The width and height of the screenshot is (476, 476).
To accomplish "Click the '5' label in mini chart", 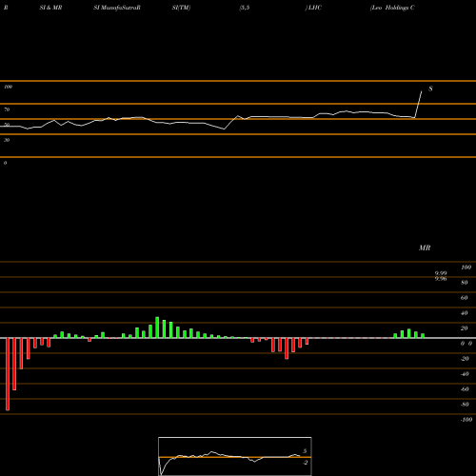I will (x=305, y=451).
